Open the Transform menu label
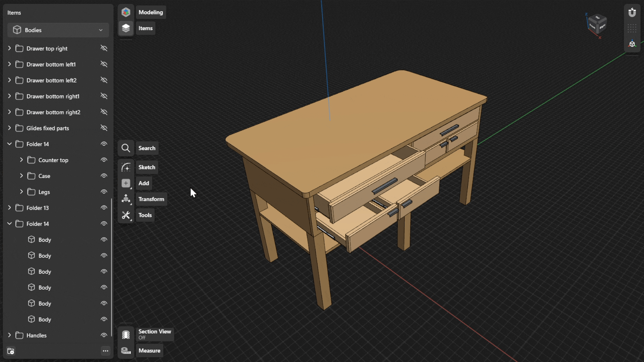The height and width of the screenshot is (362, 644). tap(151, 199)
